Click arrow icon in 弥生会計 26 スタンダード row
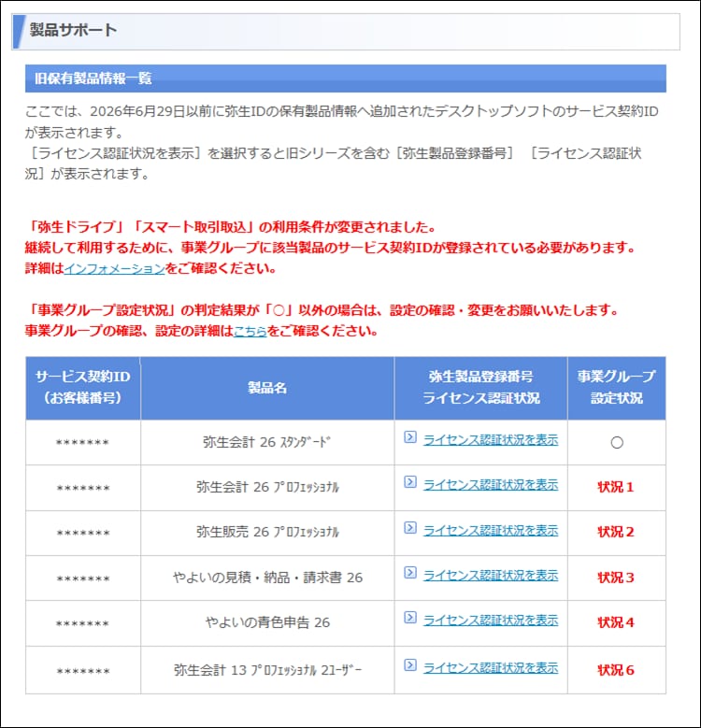 pyautogui.click(x=410, y=437)
